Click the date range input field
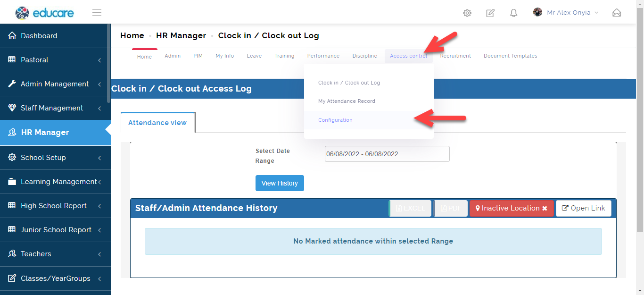644x295 pixels. pos(387,154)
